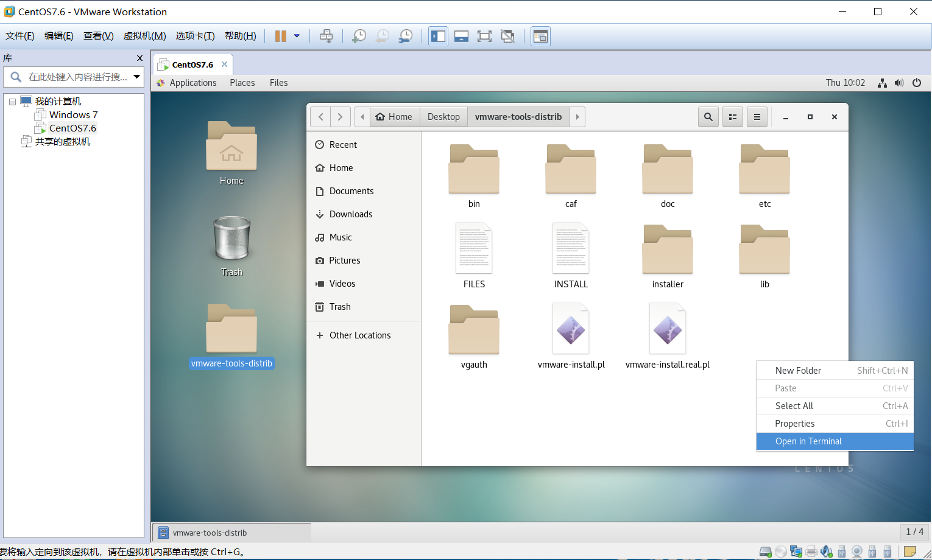Viewport: 932px width, 560px height.
Task: Choose Open in Terminal from context menu
Action: (x=835, y=441)
